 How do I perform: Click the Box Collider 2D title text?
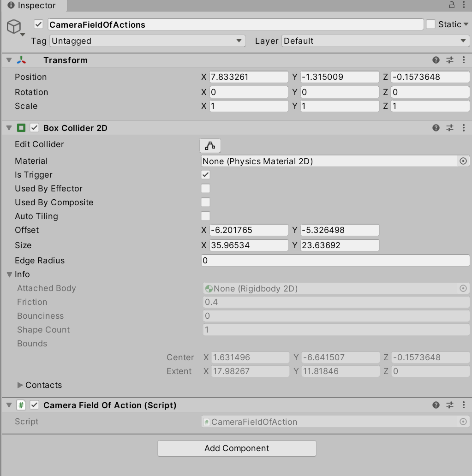[x=75, y=128]
